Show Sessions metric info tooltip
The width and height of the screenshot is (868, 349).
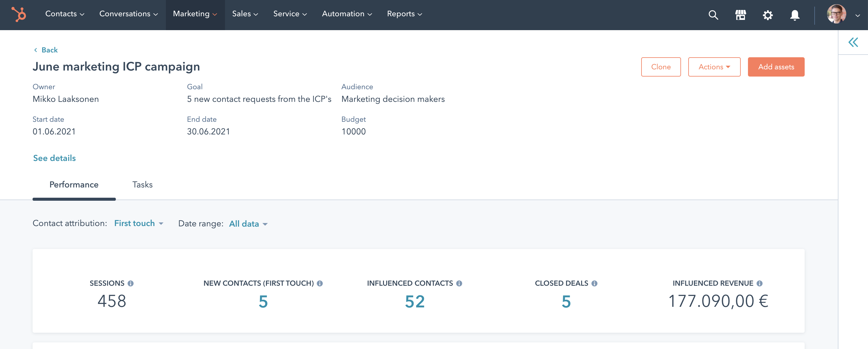[x=132, y=283]
